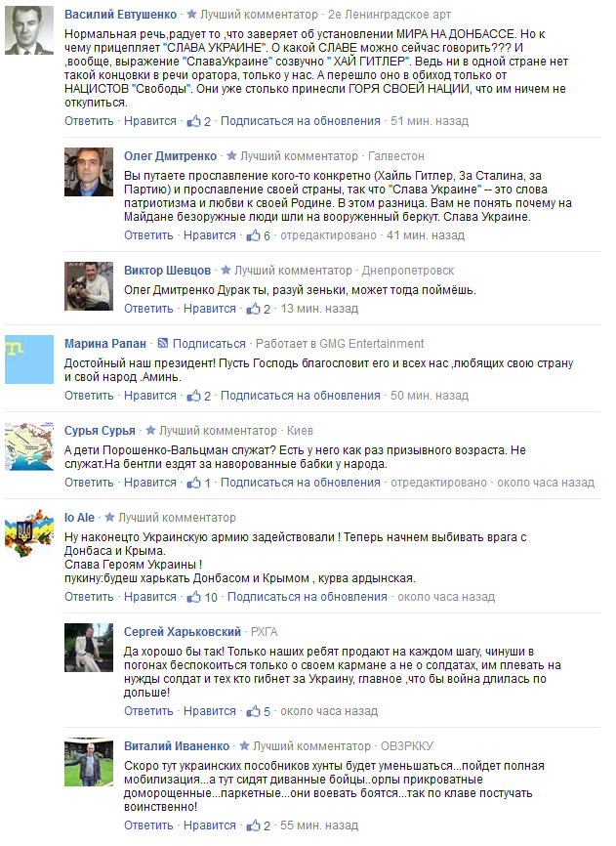
Task: Subscribe to updates on Василий Евтушенко's comment
Action: pyautogui.click(x=300, y=121)
